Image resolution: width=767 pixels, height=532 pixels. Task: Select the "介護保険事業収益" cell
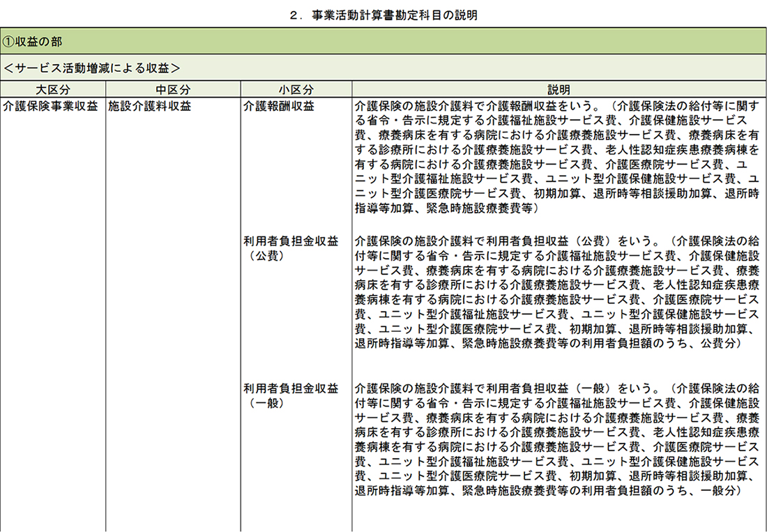(x=50, y=107)
